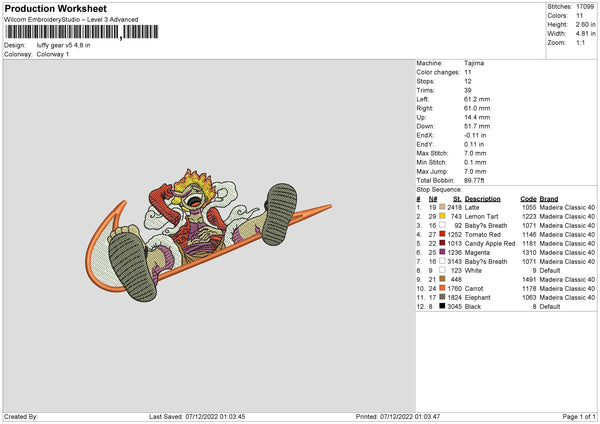Click the Latte color swatch
The image size is (600, 424).
coord(442,207)
